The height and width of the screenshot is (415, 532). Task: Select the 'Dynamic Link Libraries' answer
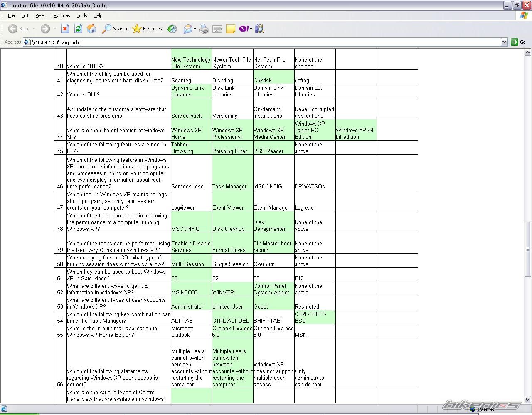pyautogui.click(x=191, y=91)
